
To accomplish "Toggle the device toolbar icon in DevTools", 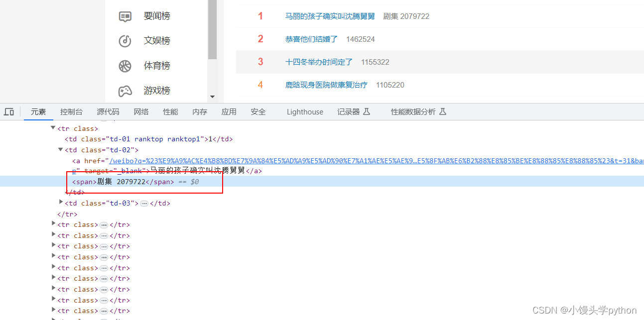I will (x=9, y=112).
